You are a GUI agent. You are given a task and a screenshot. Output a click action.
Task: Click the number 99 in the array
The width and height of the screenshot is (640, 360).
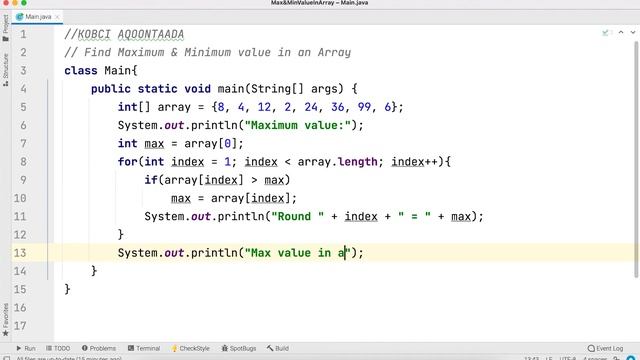[364, 107]
